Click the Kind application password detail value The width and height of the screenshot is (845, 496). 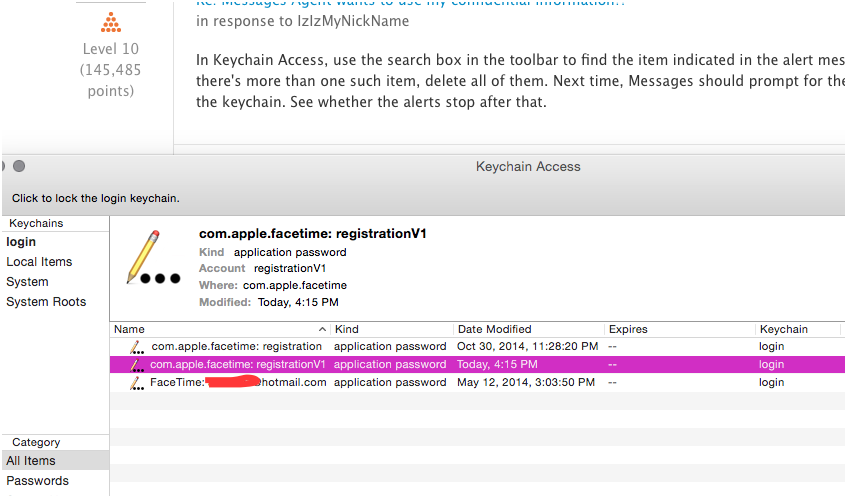(290, 252)
